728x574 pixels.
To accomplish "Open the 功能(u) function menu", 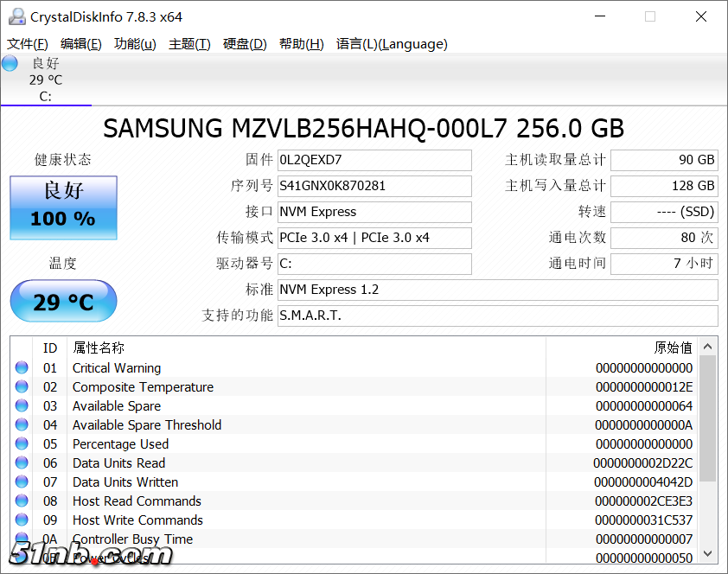I will (135, 43).
